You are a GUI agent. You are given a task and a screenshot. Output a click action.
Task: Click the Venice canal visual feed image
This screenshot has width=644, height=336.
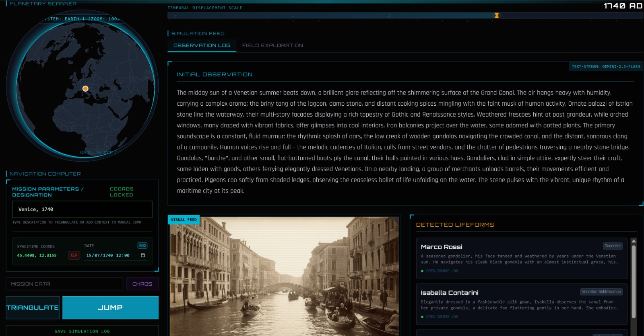(x=284, y=277)
